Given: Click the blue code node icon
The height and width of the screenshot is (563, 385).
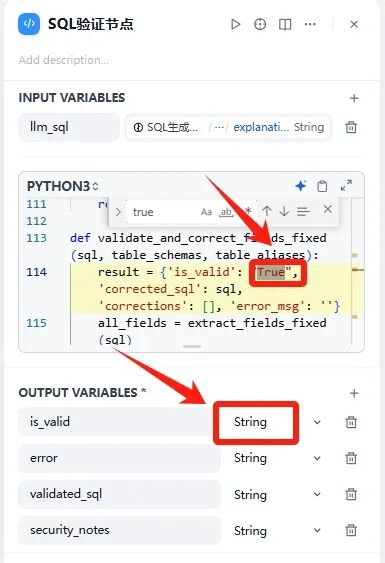Looking at the screenshot, I should [x=29, y=24].
